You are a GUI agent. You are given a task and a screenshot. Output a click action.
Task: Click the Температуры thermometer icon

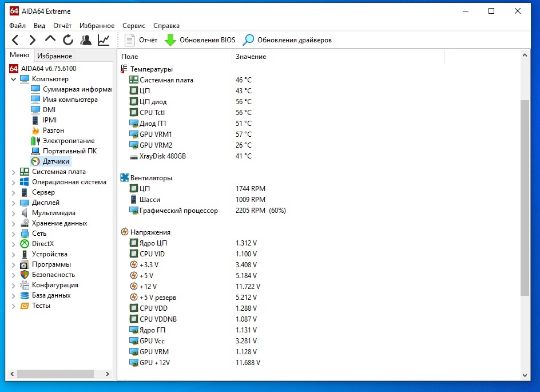click(x=124, y=69)
